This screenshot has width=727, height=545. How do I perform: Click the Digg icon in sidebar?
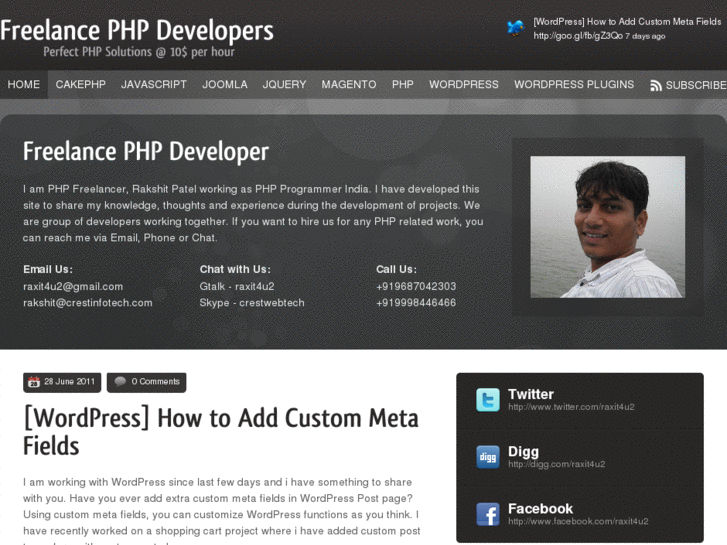pyautogui.click(x=488, y=457)
